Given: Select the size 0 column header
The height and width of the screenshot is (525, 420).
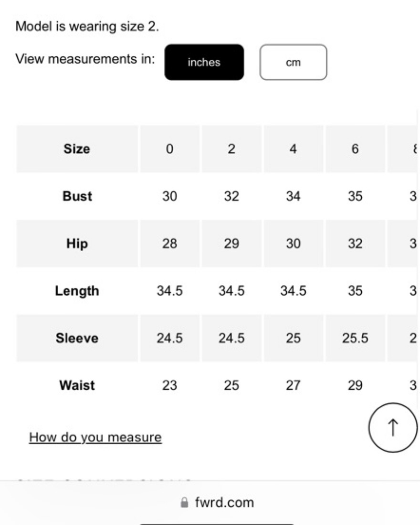Looking at the screenshot, I should pos(169,149).
